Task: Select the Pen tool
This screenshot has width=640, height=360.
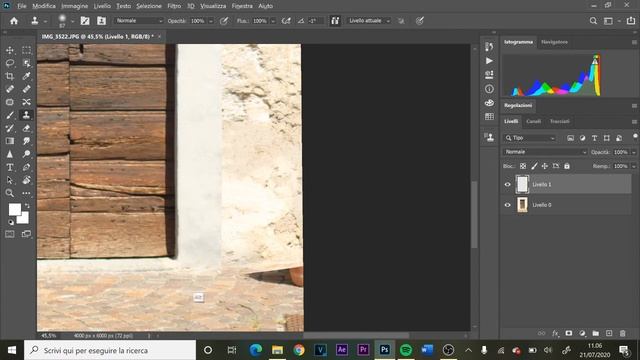Action: 27,167
